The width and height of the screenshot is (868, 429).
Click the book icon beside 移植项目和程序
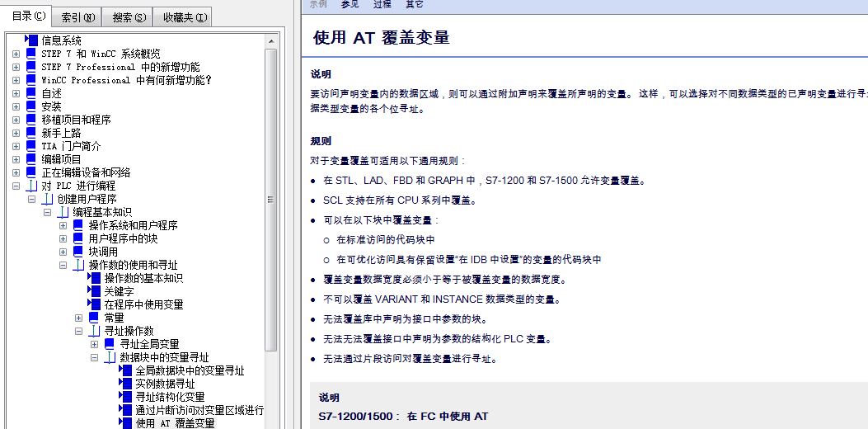31,120
